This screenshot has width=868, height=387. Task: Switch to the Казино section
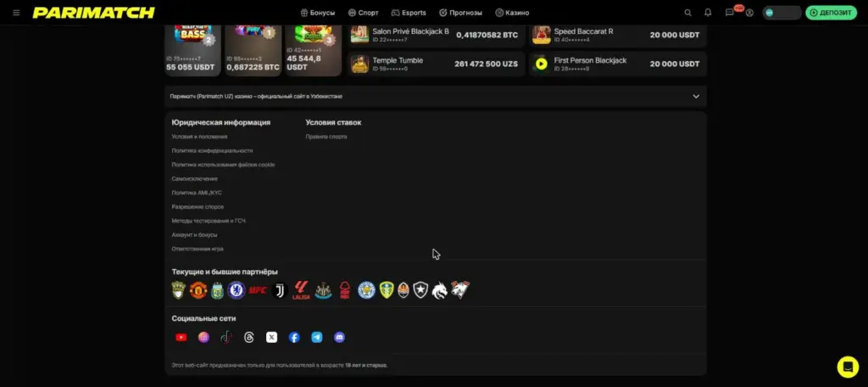(512, 12)
